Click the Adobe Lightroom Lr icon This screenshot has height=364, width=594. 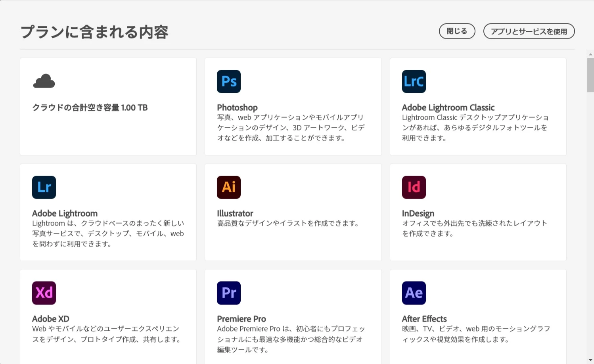44,187
